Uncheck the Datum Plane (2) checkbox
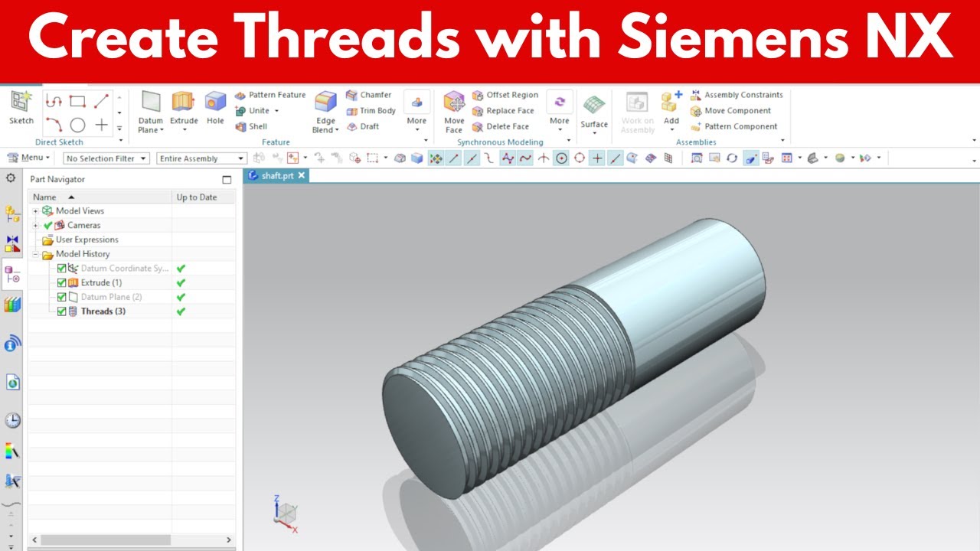The height and width of the screenshot is (551, 980). point(62,297)
